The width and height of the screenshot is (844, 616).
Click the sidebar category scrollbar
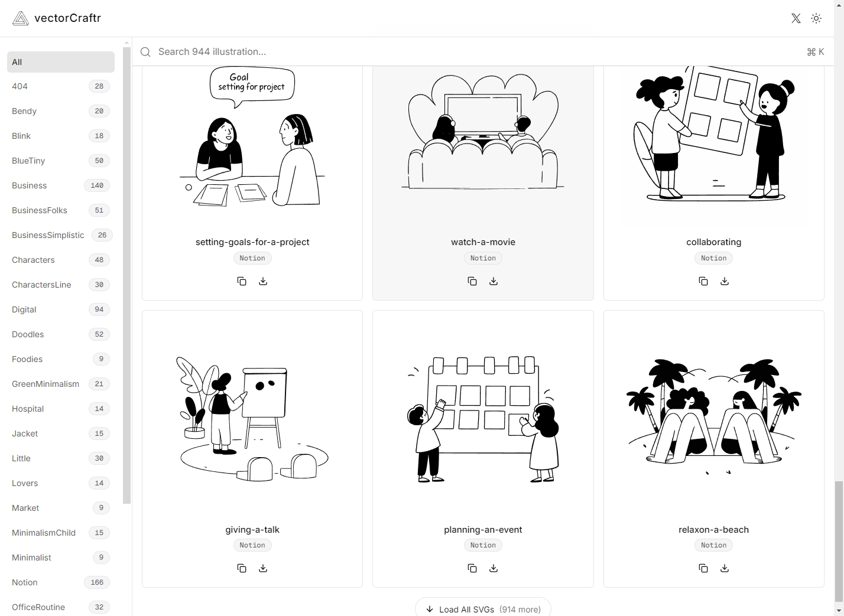[x=126, y=276]
